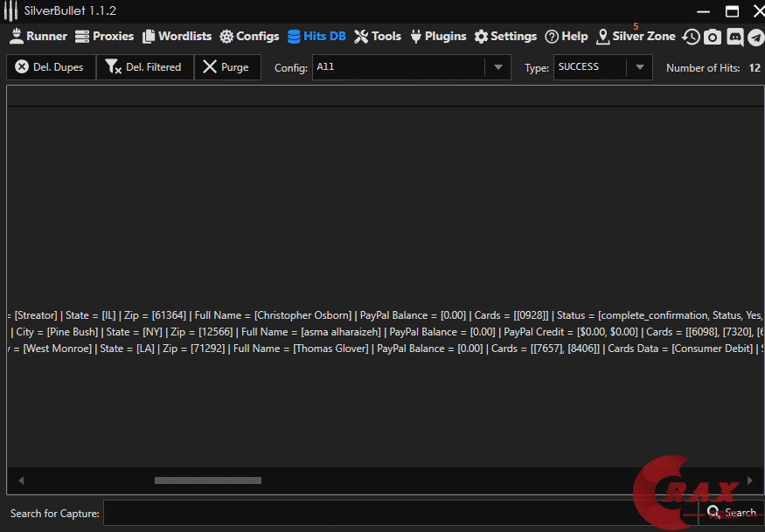Click the Purge button
Screen dimensions: 765x532
[227, 66]
